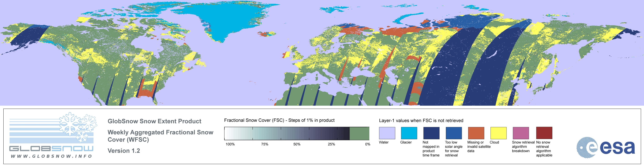The image size is (644, 167).
Task: Click the ESA logo
Action: tap(606, 147)
